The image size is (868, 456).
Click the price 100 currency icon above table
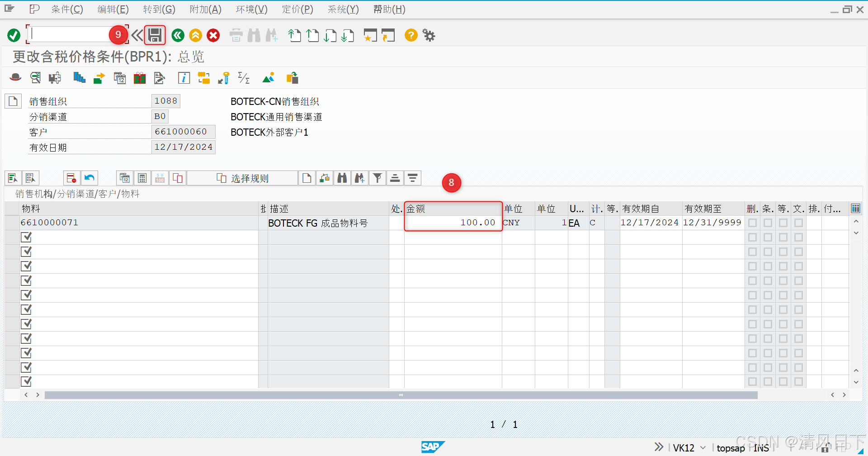pyautogui.click(x=160, y=178)
